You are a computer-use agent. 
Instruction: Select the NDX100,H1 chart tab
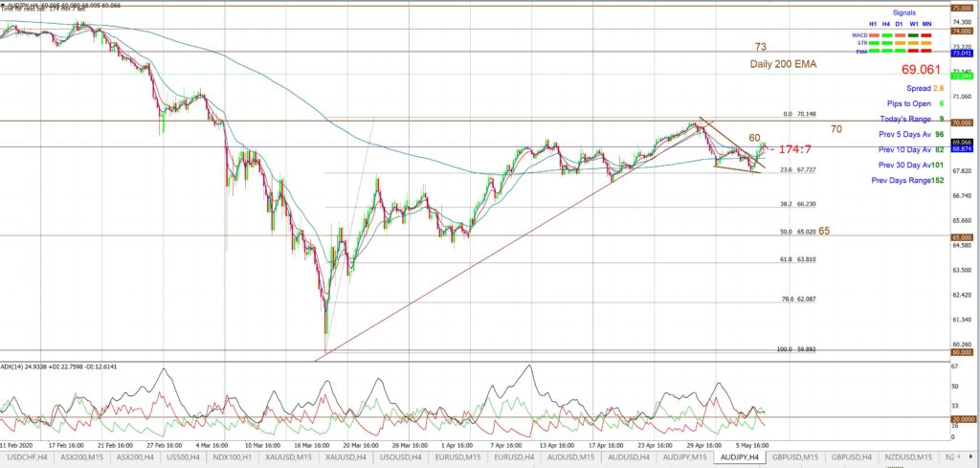pyautogui.click(x=231, y=457)
